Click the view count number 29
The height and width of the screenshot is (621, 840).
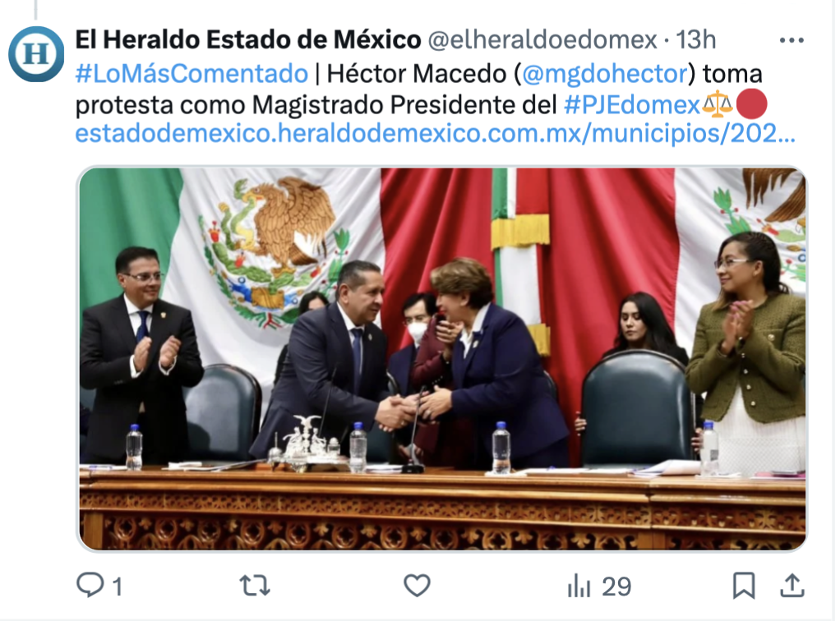point(617,586)
